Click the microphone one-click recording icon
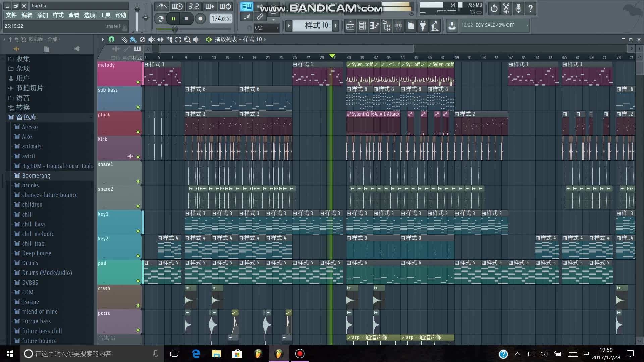Screen dimensions: 644x362 coord(518,9)
